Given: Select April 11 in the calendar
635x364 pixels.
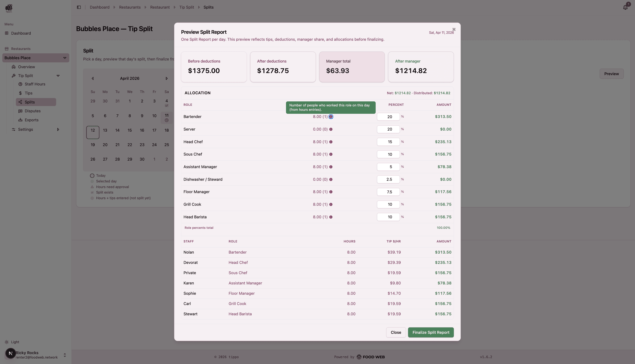Looking at the screenshot, I should pos(167,118).
